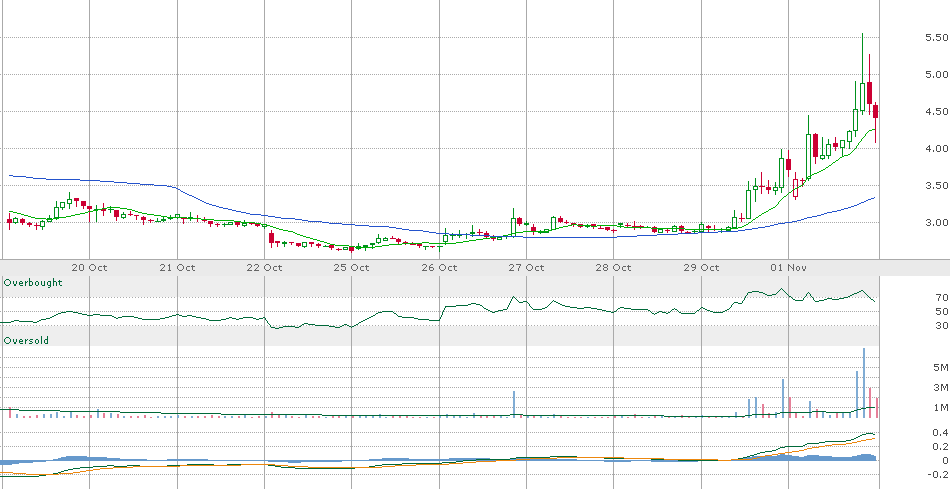
Task: Click the volume spike bar just before 27 Oct
Action: point(514,404)
